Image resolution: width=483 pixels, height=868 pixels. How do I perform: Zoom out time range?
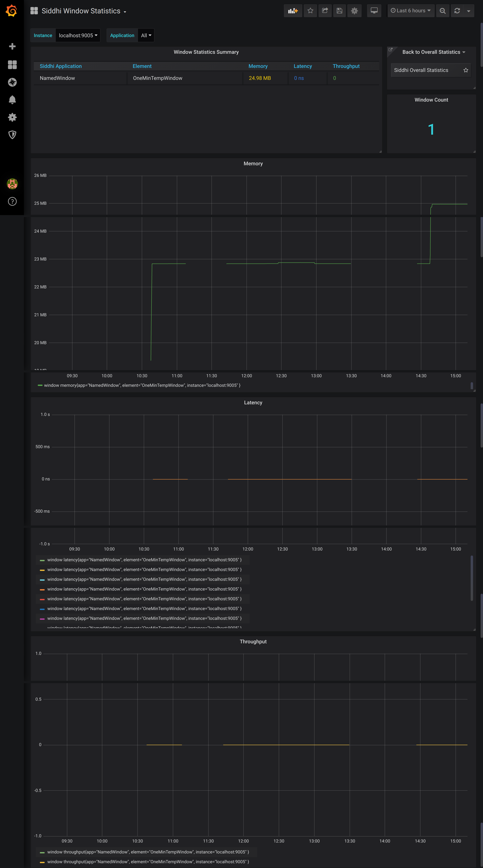point(443,11)
